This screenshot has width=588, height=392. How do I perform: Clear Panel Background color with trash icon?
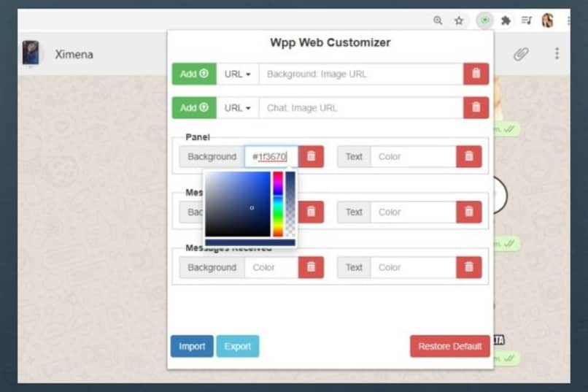click(x=311, y=156)
